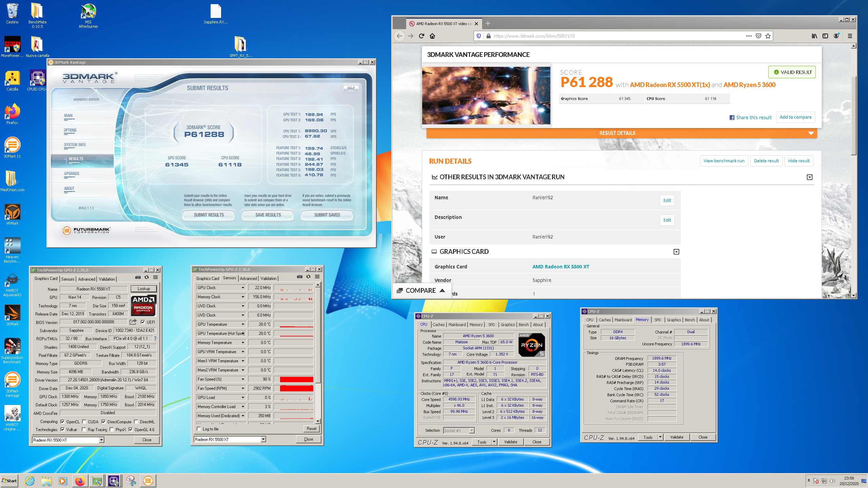Open the hamburger menu in left GPU-Z window
868x488 pixels.
tap(155, 277)
